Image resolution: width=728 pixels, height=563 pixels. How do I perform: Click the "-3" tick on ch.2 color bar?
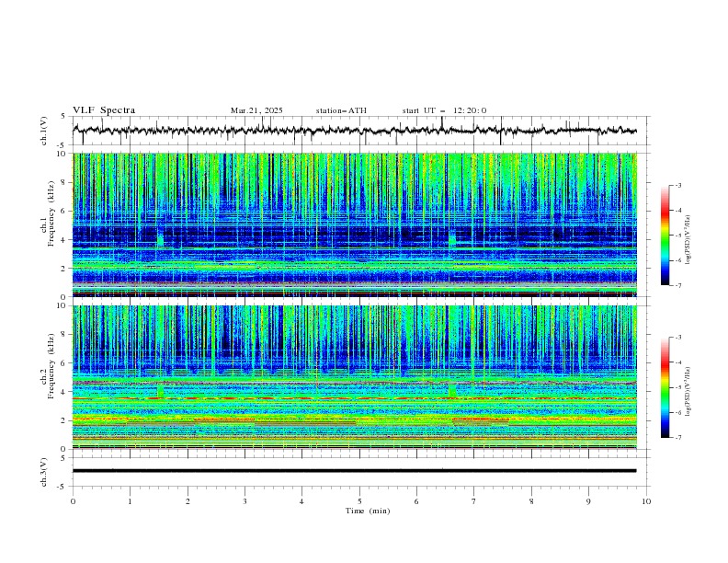pyautogui.click(x=677, y=338)
